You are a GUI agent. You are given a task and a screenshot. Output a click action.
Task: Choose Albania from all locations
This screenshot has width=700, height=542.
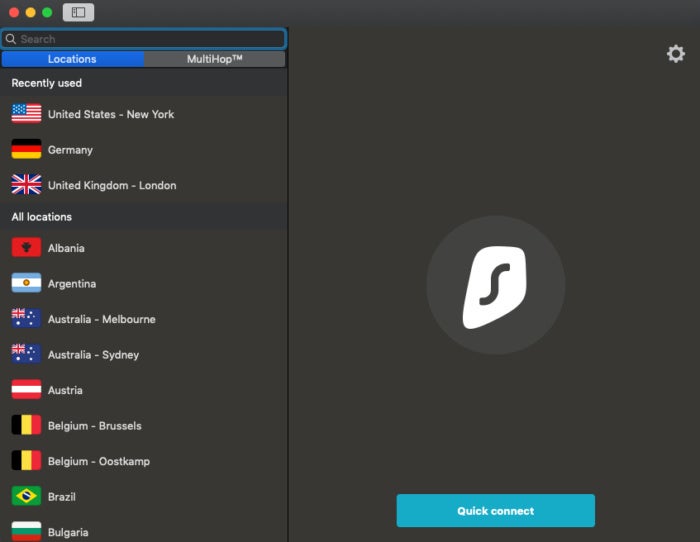pyautogui.click(x=66, y=248)
